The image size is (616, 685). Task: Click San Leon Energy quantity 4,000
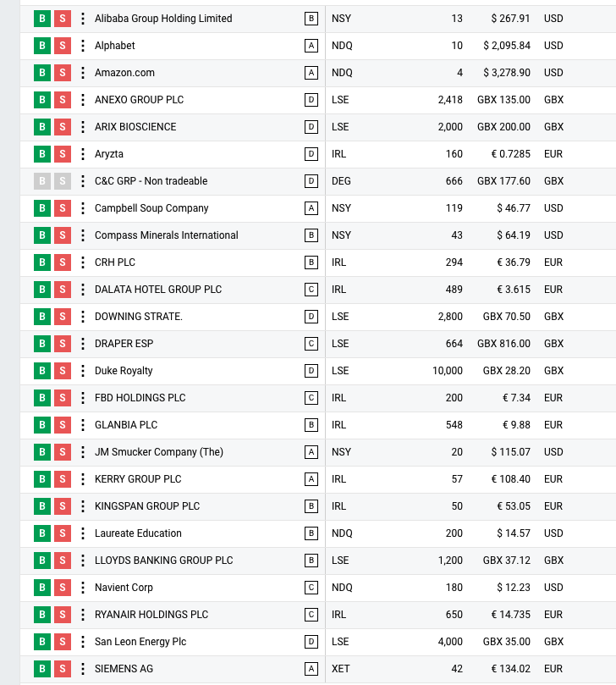[450, 641]
